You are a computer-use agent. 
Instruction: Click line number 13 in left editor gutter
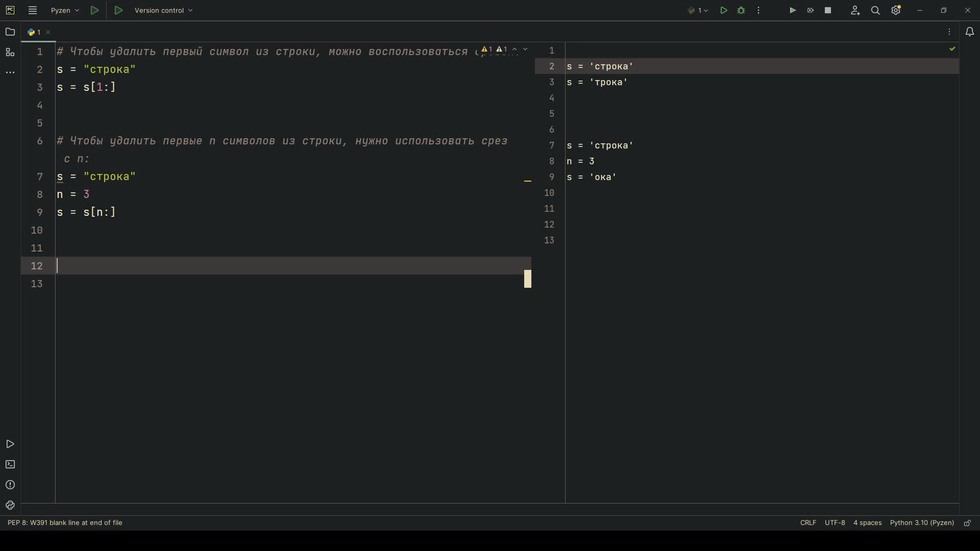tap(37, 284)
